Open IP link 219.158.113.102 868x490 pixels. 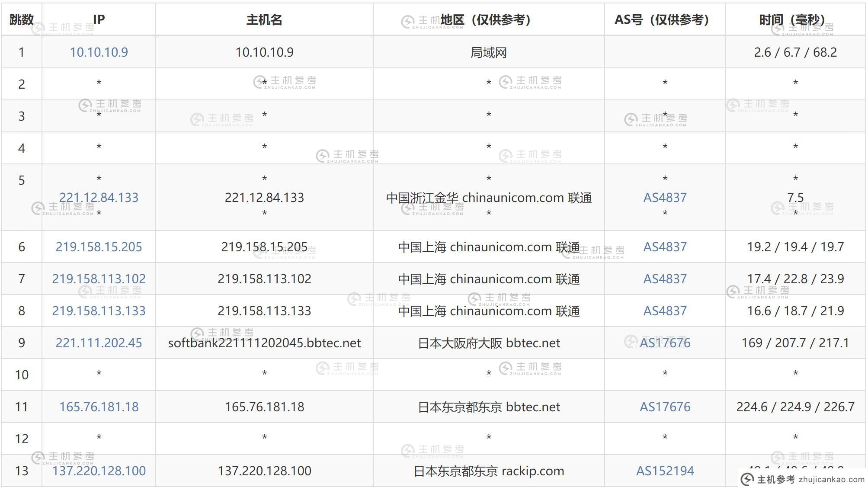(99, 279)
